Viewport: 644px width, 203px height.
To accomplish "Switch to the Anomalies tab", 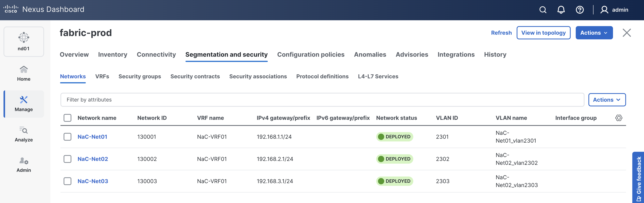I will tap(370, 54).
